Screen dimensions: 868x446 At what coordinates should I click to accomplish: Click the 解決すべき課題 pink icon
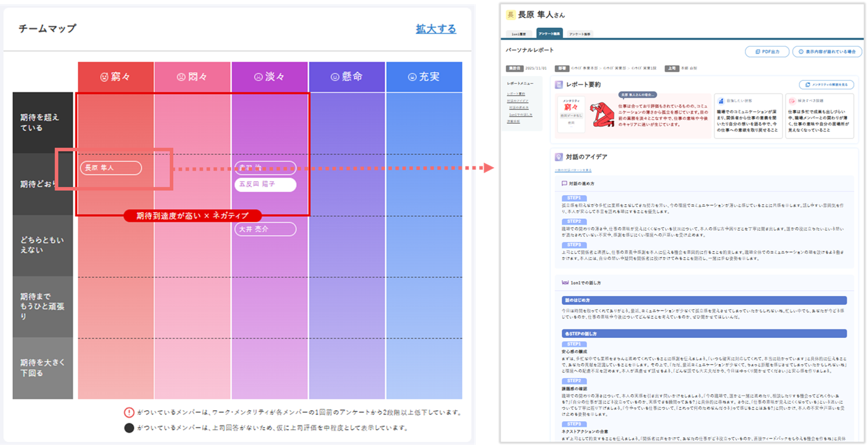coord(792,101)
